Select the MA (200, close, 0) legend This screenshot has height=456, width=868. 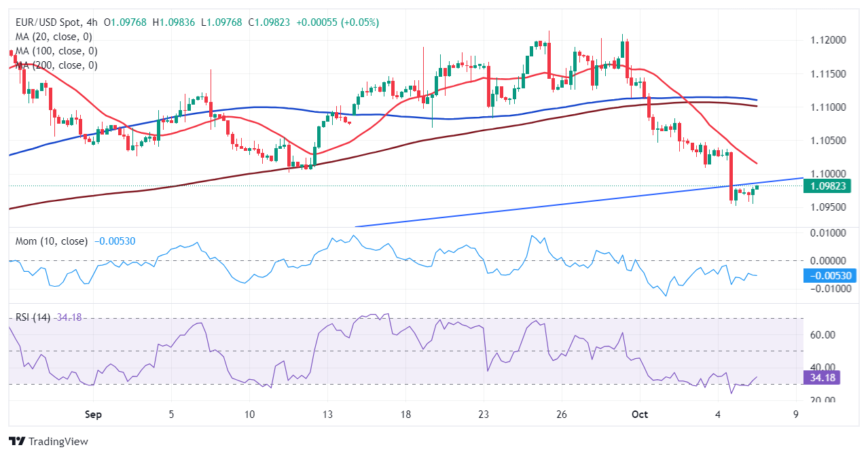[56, 65]
